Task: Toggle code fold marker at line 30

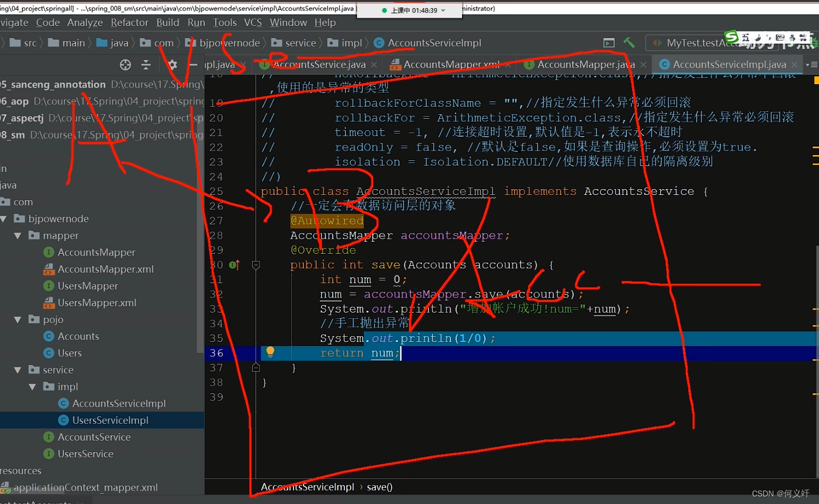Action: (x=256, y=265)
